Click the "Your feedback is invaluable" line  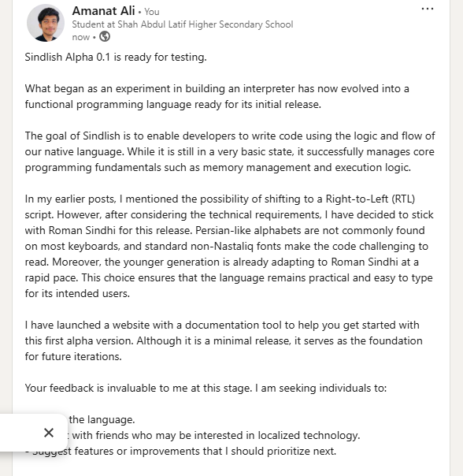click(x=206, y=388)
